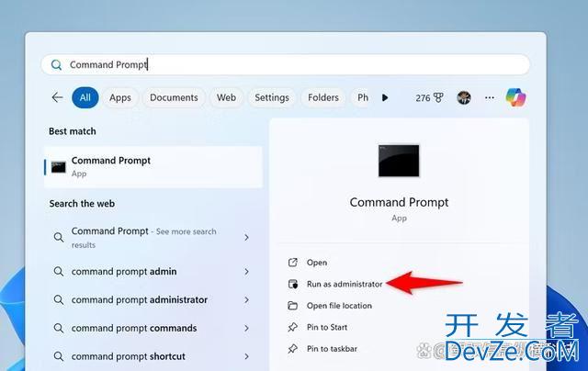Image resolution: width=588 pixels, height=371 pixels.
Task: Click the Open action icon
Action: coord(292,263)
